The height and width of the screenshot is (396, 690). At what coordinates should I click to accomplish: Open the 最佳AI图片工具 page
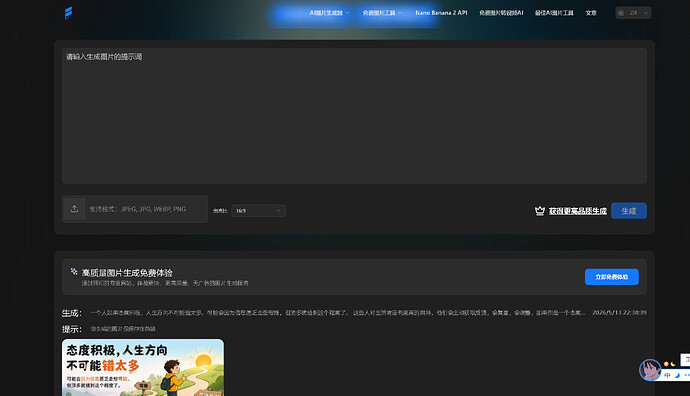(554, 13)
